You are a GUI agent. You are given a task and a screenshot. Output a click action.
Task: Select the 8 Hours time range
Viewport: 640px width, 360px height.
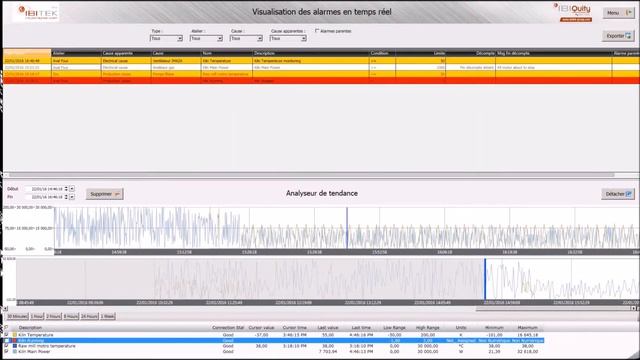click(x=71, y=316)
